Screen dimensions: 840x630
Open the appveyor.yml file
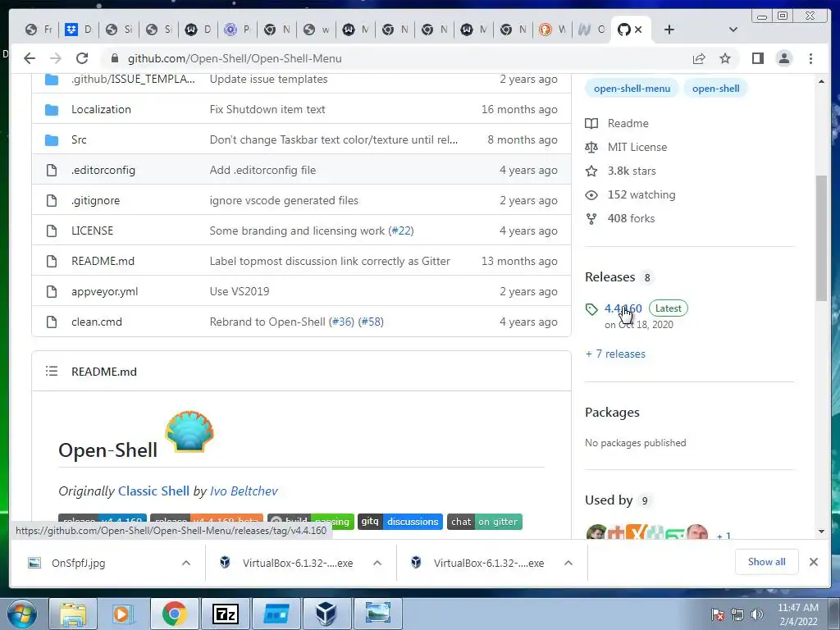point(104,291)
